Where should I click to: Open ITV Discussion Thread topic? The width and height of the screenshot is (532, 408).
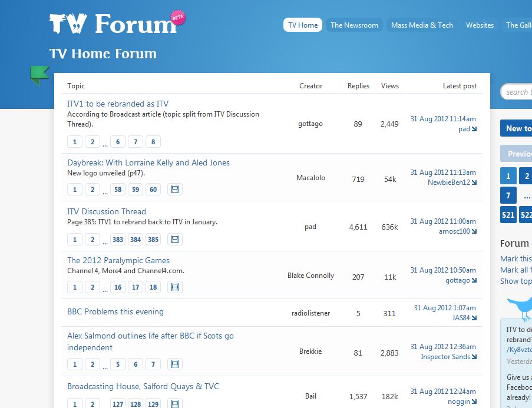[x=107, y=211]
